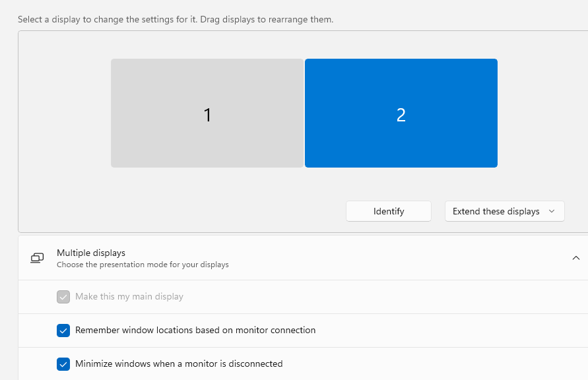
Task: Click the number 1 on the gray display
Action: [x=207, y=114]
